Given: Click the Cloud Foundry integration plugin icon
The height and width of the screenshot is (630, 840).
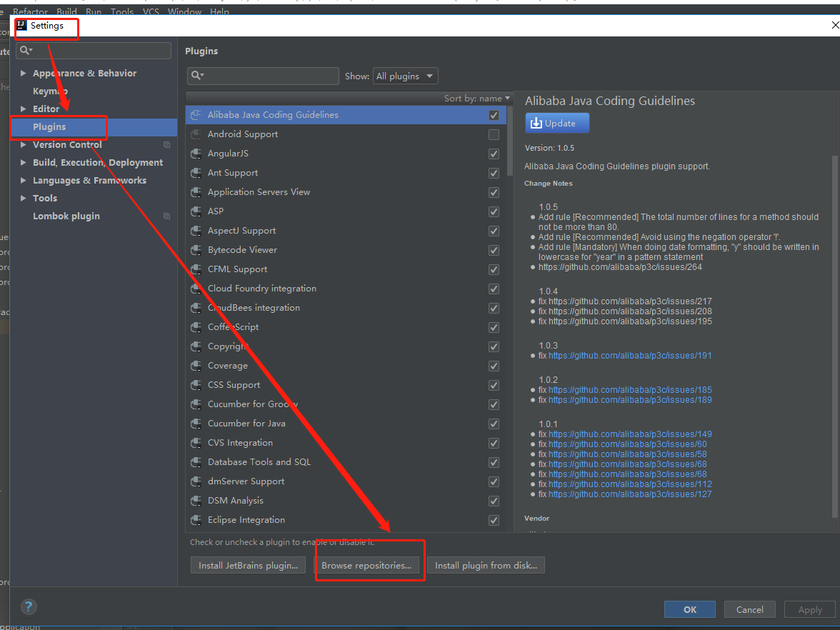Looking at the screenshot, I should tap(196, 289).
